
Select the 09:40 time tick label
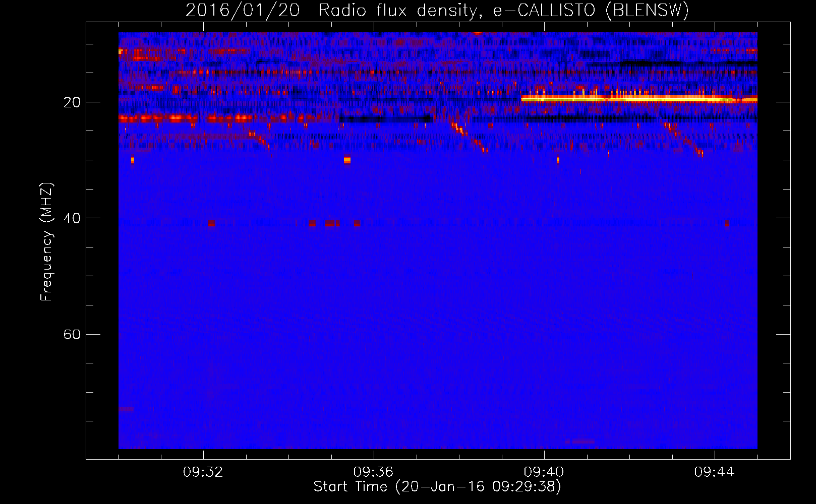[544, 472]
